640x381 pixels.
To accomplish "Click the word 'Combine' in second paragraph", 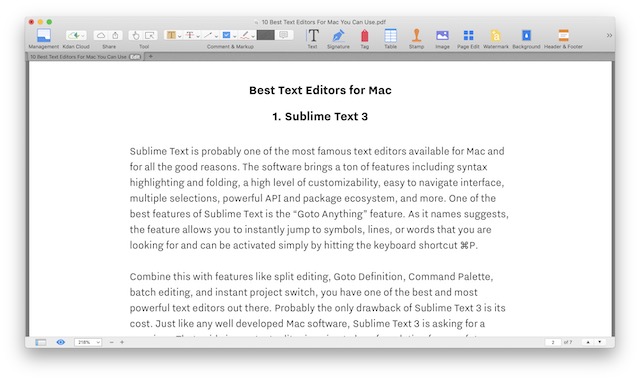I will [150, 276].
